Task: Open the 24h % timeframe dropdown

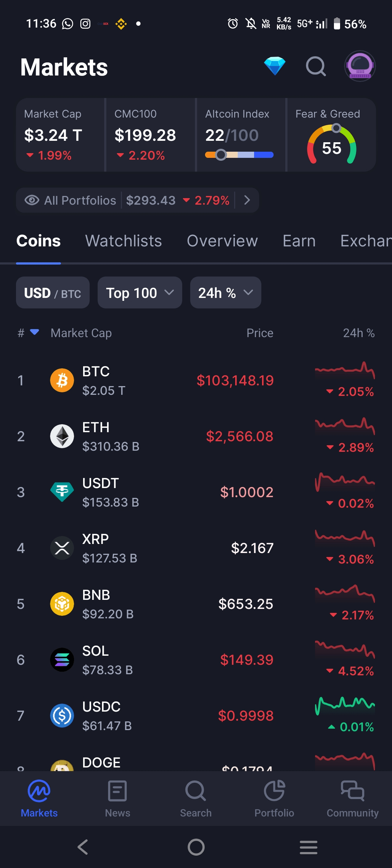Action: 225,293
